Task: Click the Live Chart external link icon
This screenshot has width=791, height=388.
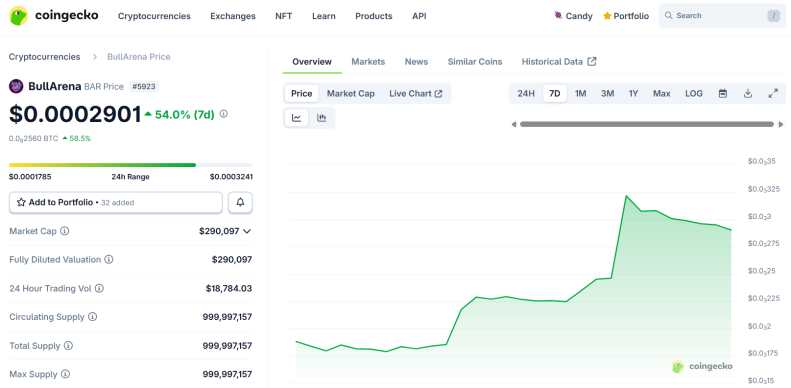Action: [438, 93]
